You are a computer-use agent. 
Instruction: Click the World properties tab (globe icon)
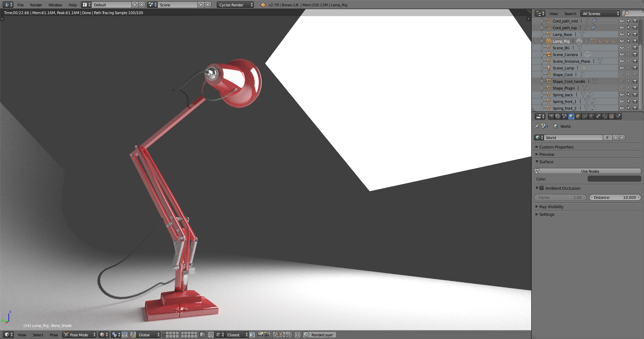pyautogui.click(x=571, y=116)
